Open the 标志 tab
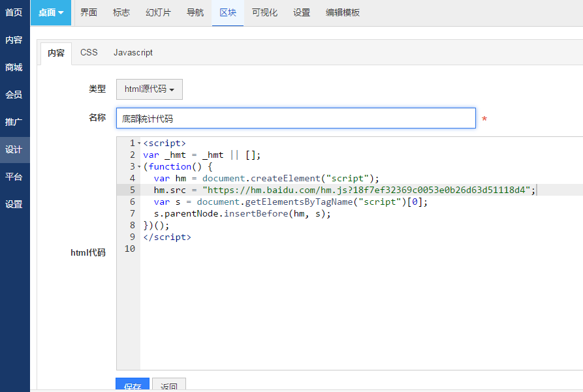583x392 pixels. click(121, 12)
